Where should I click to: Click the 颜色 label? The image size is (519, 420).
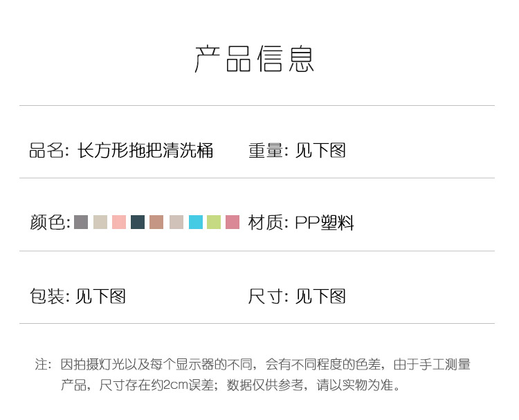(x=47, y=222)
